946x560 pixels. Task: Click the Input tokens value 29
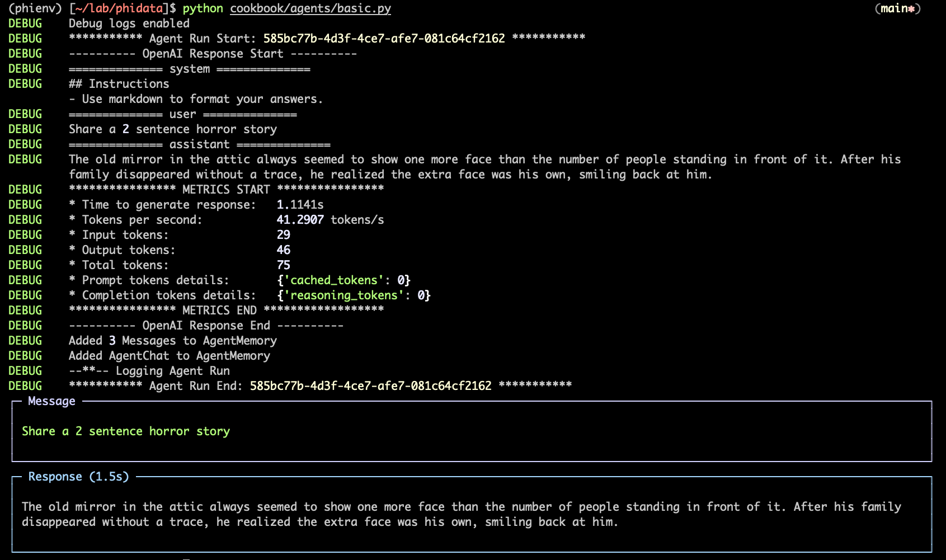pos(283,234)
